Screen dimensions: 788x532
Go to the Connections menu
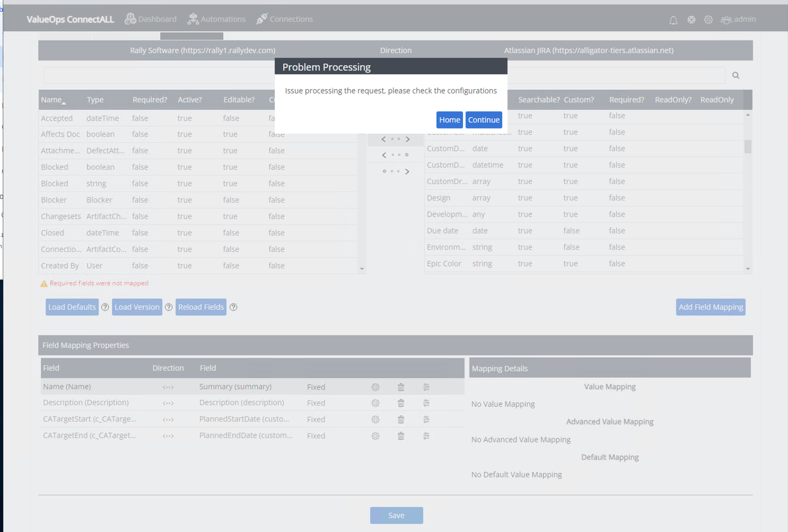click(285, 19)
